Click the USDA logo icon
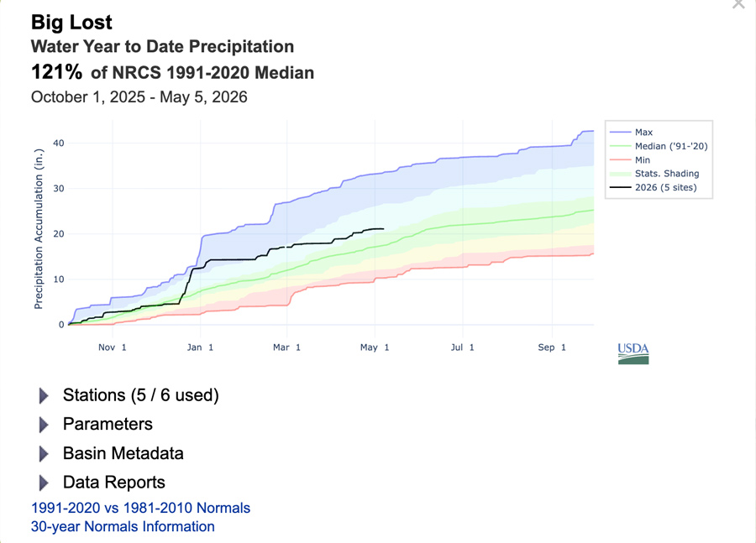Viewport: 756px width, 543px height. pos(633,353)
